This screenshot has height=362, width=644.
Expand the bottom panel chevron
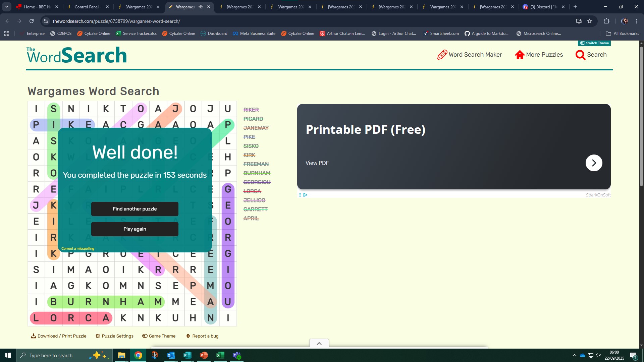pos(319,344)
